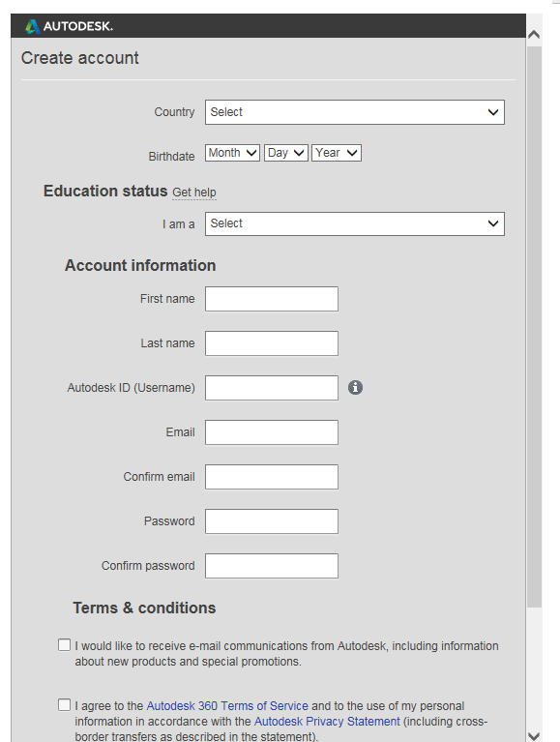Focus the Password field

point(272,521)
